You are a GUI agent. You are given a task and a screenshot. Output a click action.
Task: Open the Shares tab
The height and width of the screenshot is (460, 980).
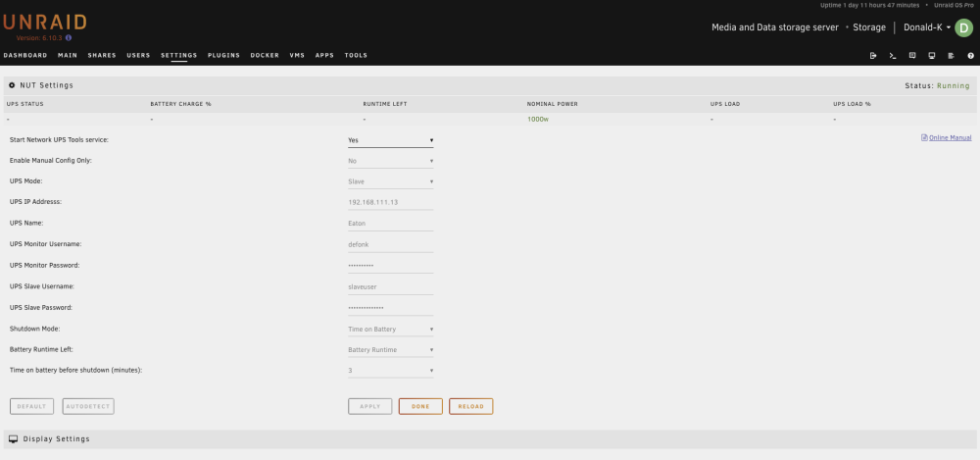pyautogui.click(x=102, y=55)
